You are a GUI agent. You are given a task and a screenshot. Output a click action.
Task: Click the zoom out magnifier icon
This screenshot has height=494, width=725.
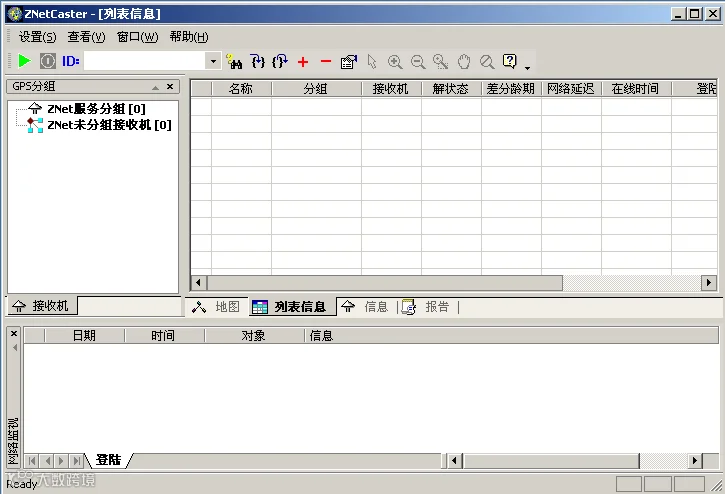418,62
